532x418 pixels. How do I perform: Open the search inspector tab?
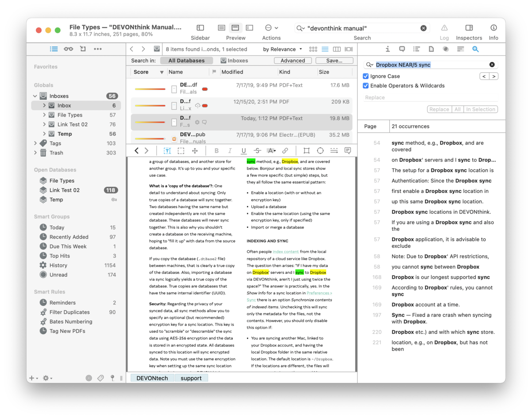[475, 49]
